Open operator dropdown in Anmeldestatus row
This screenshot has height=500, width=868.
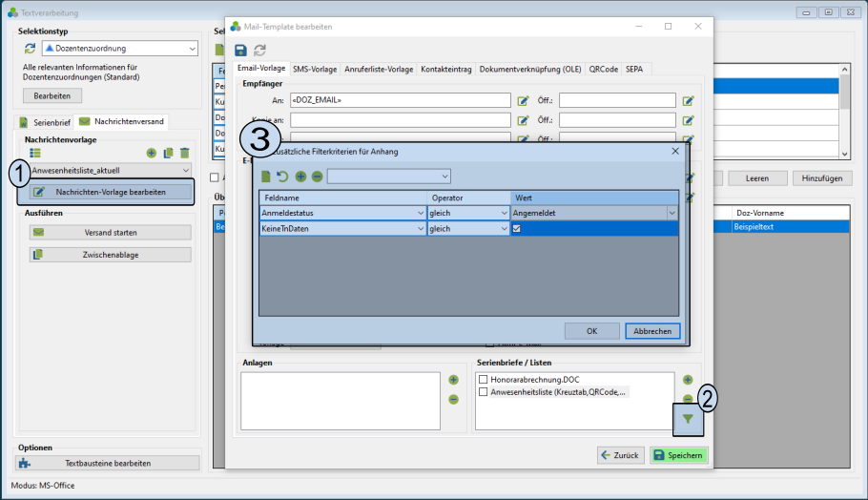click(x=504, y=213)
